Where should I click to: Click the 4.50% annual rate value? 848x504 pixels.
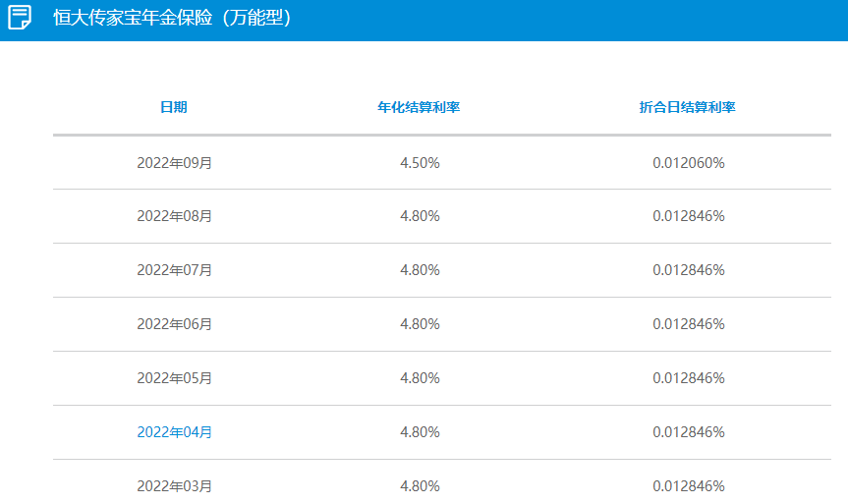(x=420, y=163)
